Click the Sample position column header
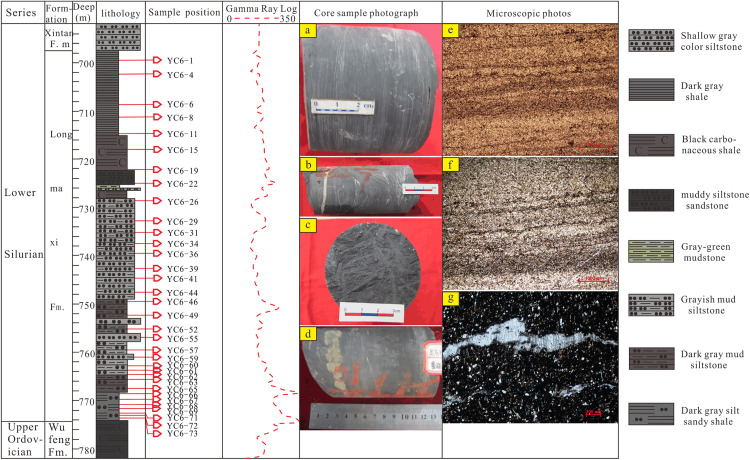The height and width of the screenshot is (460, 750). [184, 13]
